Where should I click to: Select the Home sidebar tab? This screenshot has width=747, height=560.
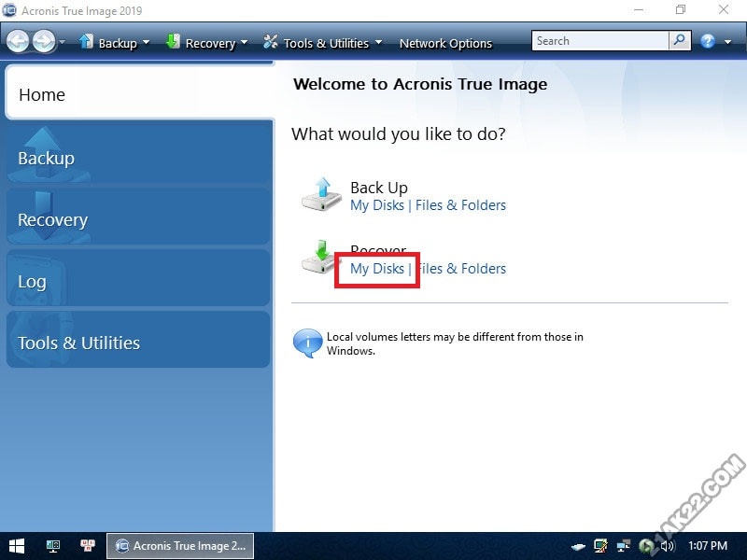click(139, 91)
